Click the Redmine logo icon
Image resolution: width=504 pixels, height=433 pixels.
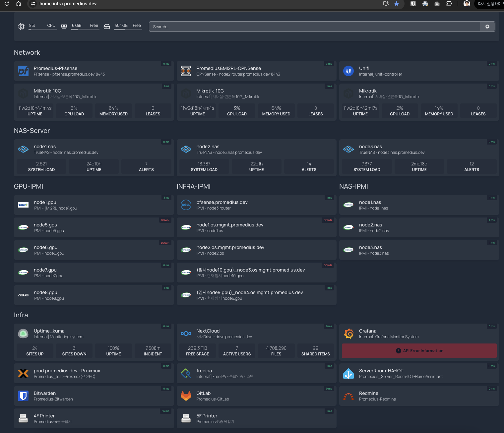[348, 396]
